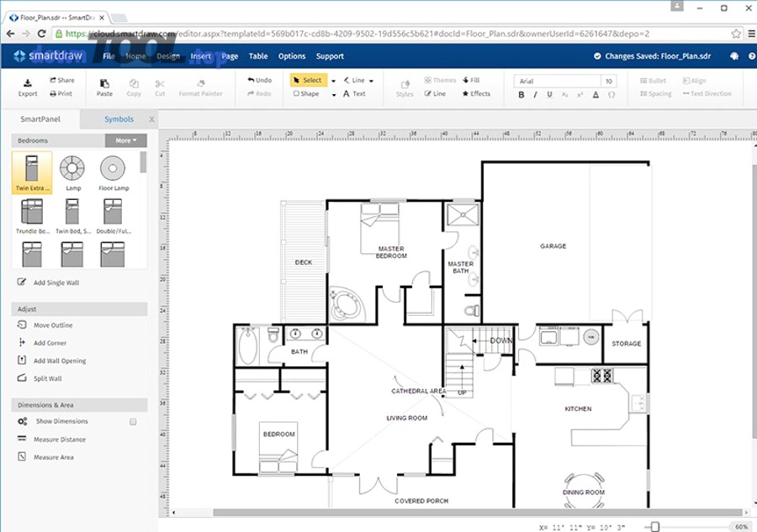Click the Undo button
757x532 pixels.
click(x=259, y=81)
